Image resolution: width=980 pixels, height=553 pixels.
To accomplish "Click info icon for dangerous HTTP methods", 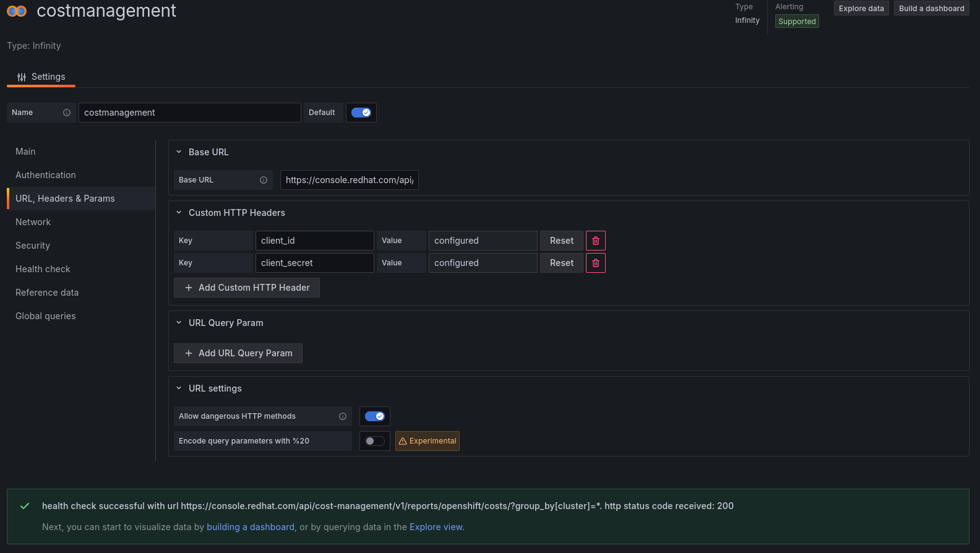I will [x=343, y=416].
